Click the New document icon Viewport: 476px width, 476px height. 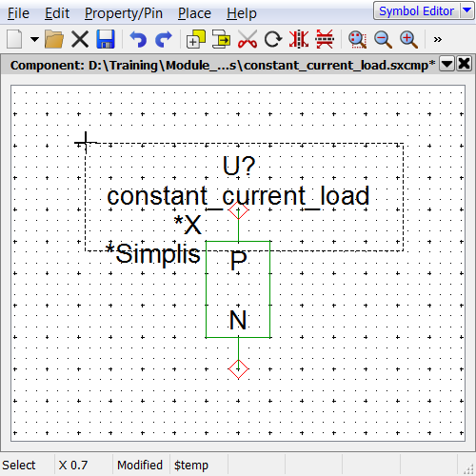[14, 39]
